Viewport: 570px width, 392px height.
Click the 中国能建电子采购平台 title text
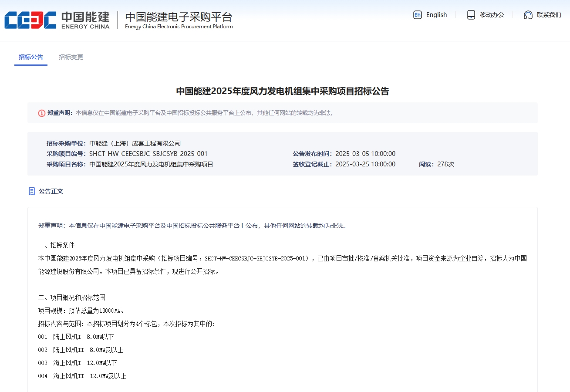[x=179, y=17]
